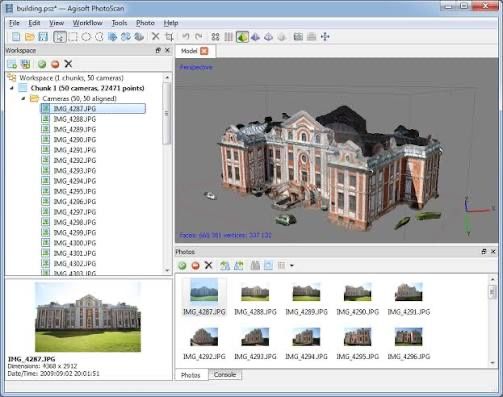This screenshot has height=397, width=503.
Task: Choose the Move Region tool
Action: click(113, 37)
